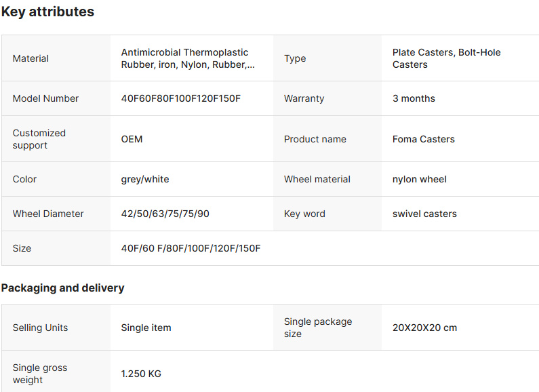Click the 1.250 KG gross weight value
Image resolution: width=539 pixels, height=392 pixels.
[x=141, y=374]
